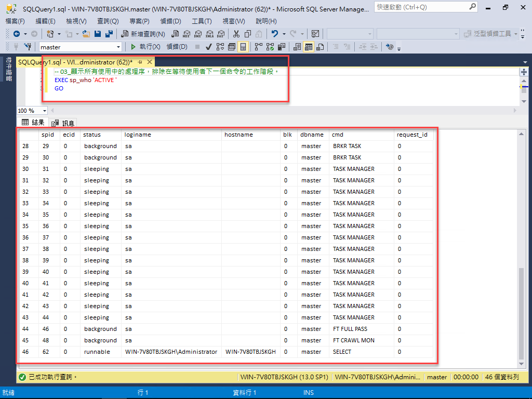This screenshot has width=532, height=399.
Task: Click the New Project icon
Action: tap(50, 34)
